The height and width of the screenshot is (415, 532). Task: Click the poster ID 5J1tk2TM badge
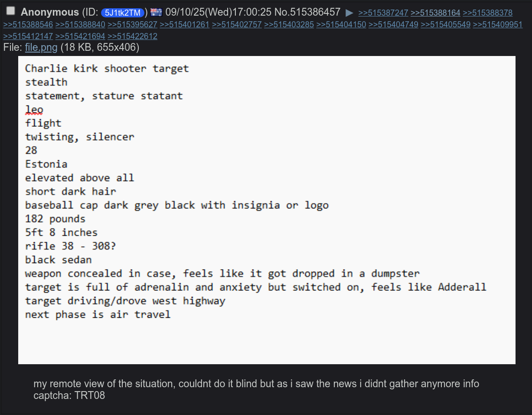(123, 13)
